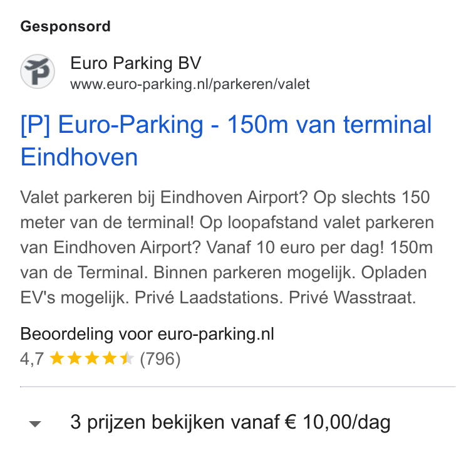
Task: Select the third gold star
Action: coord(91,358)
